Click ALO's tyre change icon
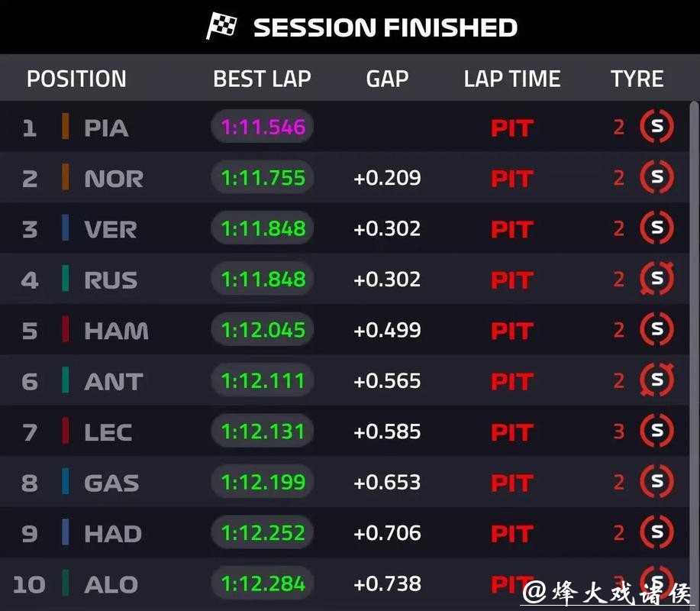Viewport: 700px width, 611px height. pyautogui.click(x=656, y=584)
